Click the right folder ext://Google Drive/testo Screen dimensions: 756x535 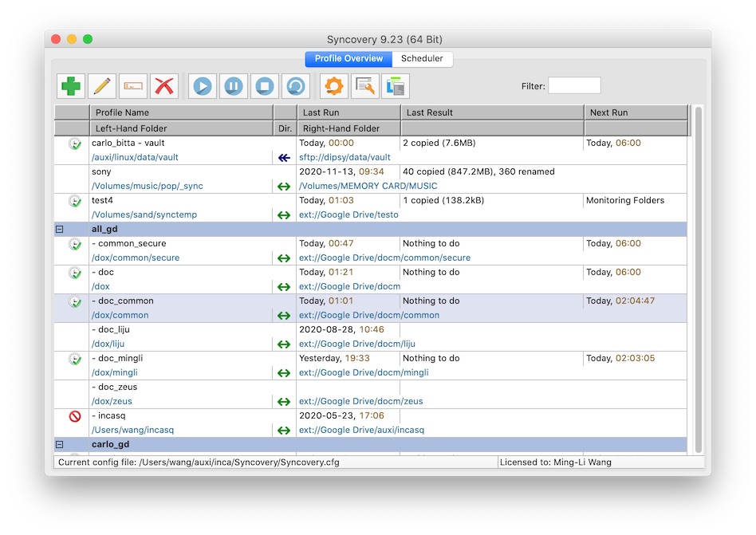click(348, 215)
